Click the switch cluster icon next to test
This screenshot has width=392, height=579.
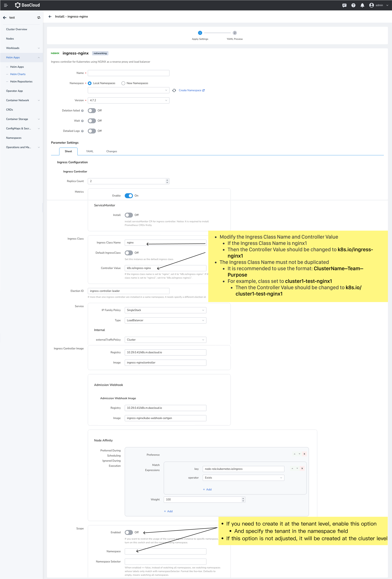[x=39, y=18]
